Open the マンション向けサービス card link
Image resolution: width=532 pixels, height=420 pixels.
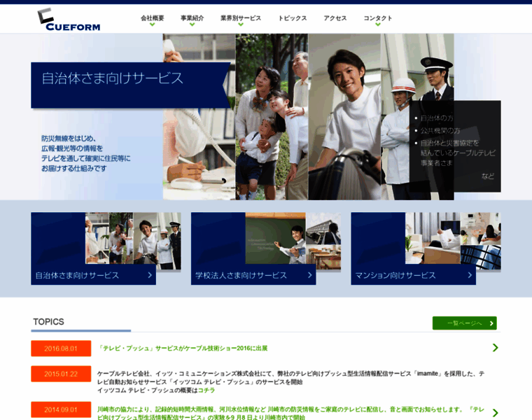coord(413,275)
